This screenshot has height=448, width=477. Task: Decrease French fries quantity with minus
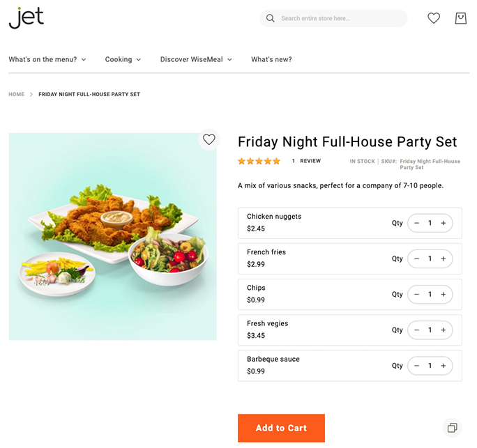417,258
